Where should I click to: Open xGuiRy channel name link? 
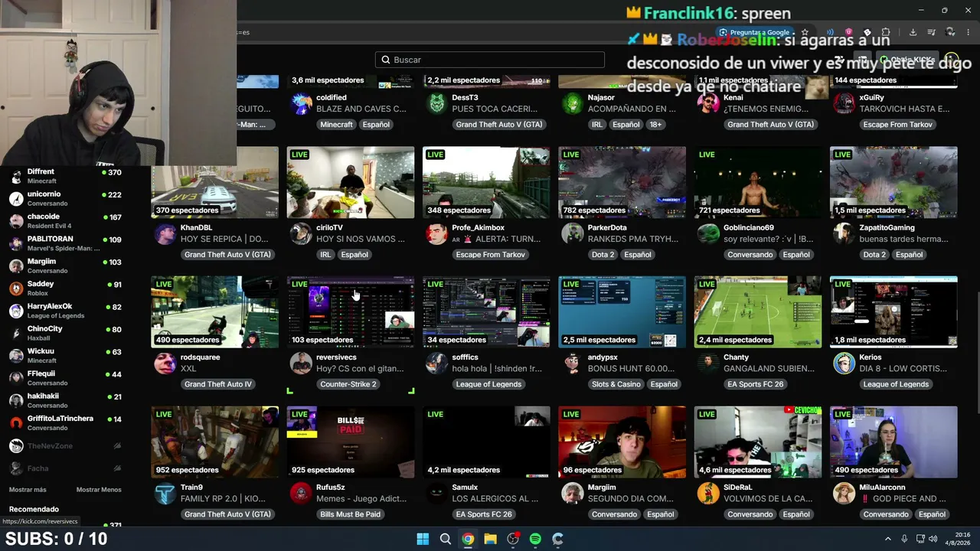click(872, 98)
